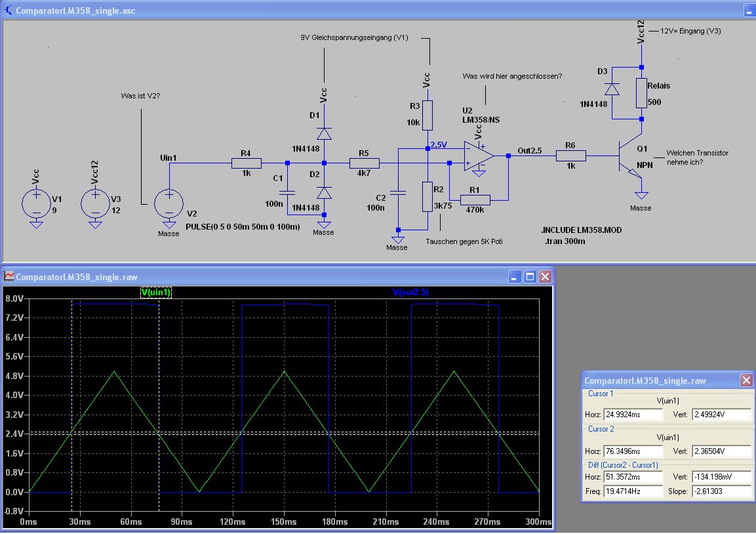Viewport: 756px width, 534px height.
Task: Maximize the ComparatorLM358_single.raw waveform window
Action: point(530,277)
